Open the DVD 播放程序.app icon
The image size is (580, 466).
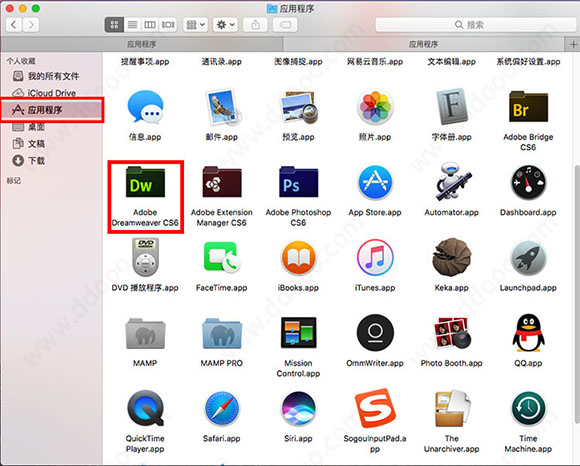(145, 257)
